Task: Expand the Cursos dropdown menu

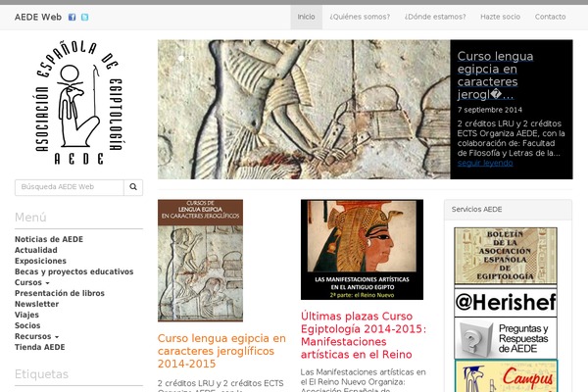Action: coord(32,282)
